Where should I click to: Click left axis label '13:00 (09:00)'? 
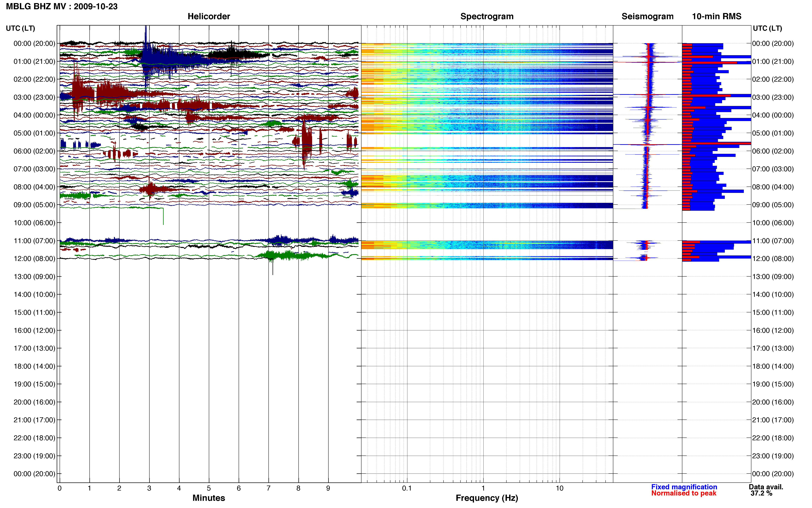[x=34, y=277]
